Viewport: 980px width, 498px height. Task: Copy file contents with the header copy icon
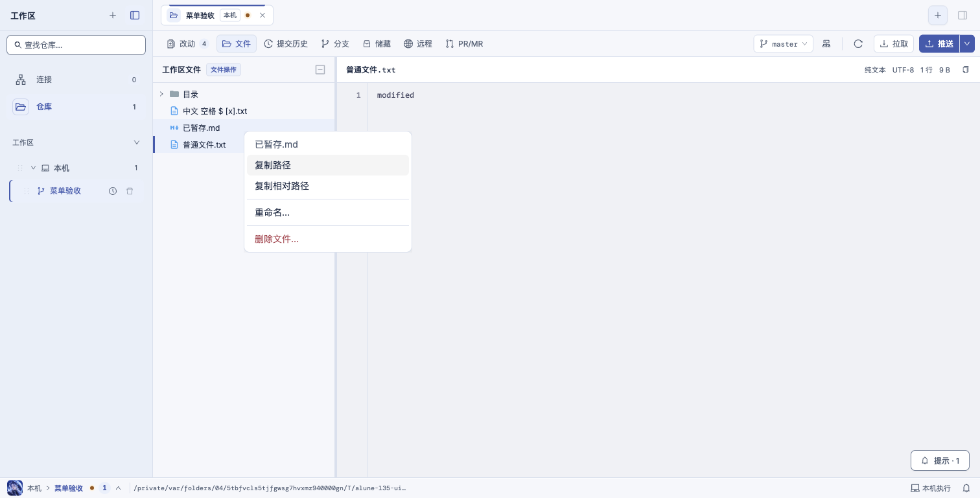[x=966, y=70]
